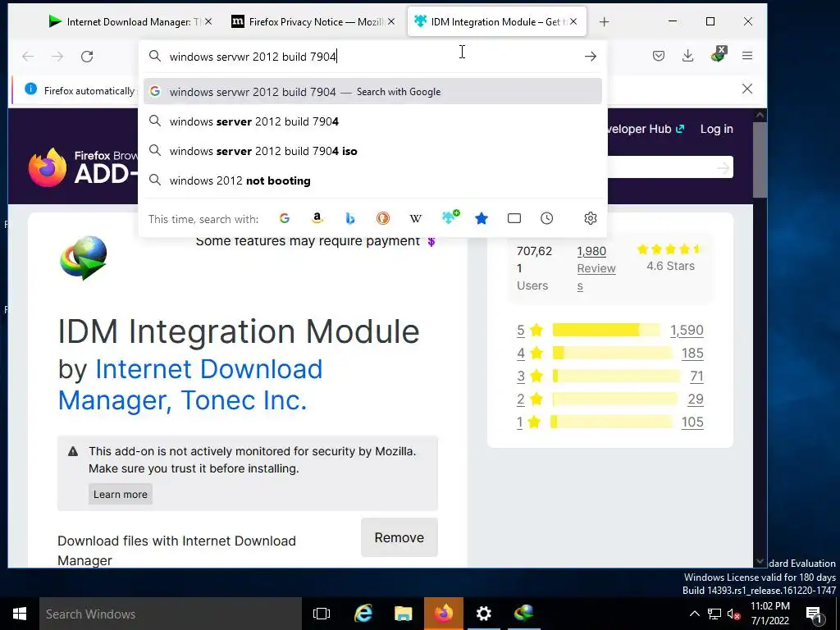Click the Firefox reload page icon

point(87,57)
